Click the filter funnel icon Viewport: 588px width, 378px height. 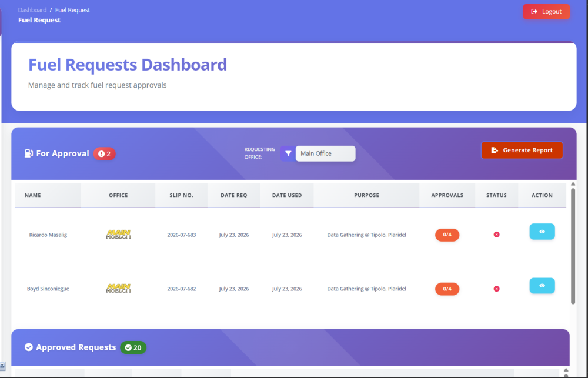pyautogui.click(x=288, y=154)
